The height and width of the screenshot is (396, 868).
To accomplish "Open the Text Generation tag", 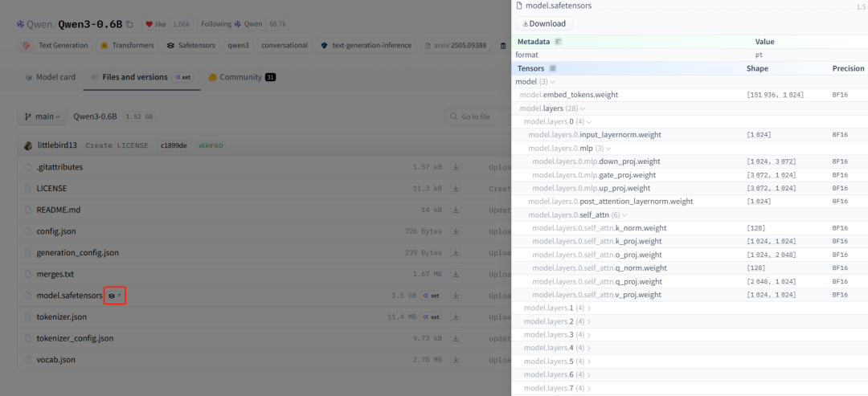I will coord(55,45).
